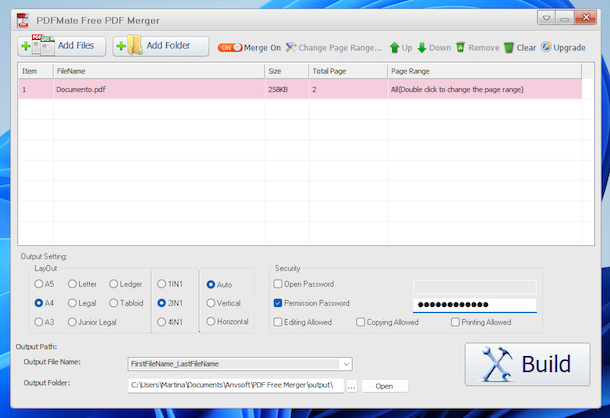Click the Add Files icon button

59,46
